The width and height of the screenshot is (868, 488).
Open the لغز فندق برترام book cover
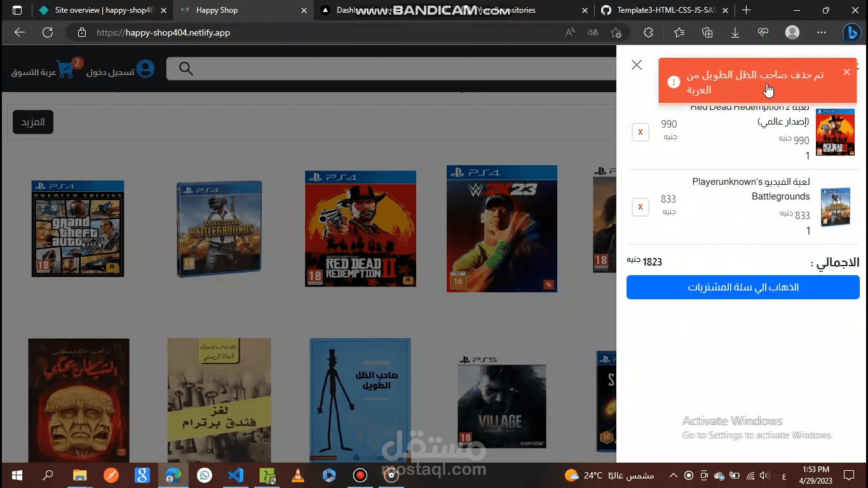219,400
